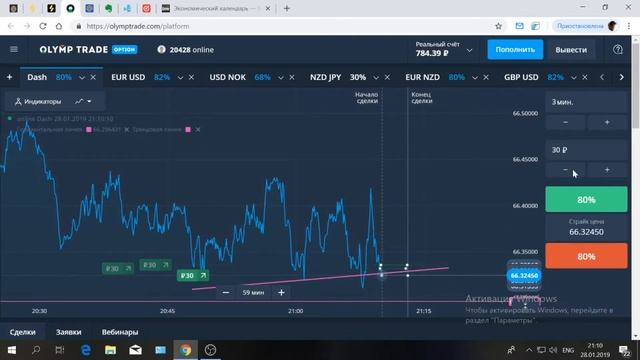This screenshot has height=360, width=640.
Task: Open a new browser tab
Action: (287, 8)
